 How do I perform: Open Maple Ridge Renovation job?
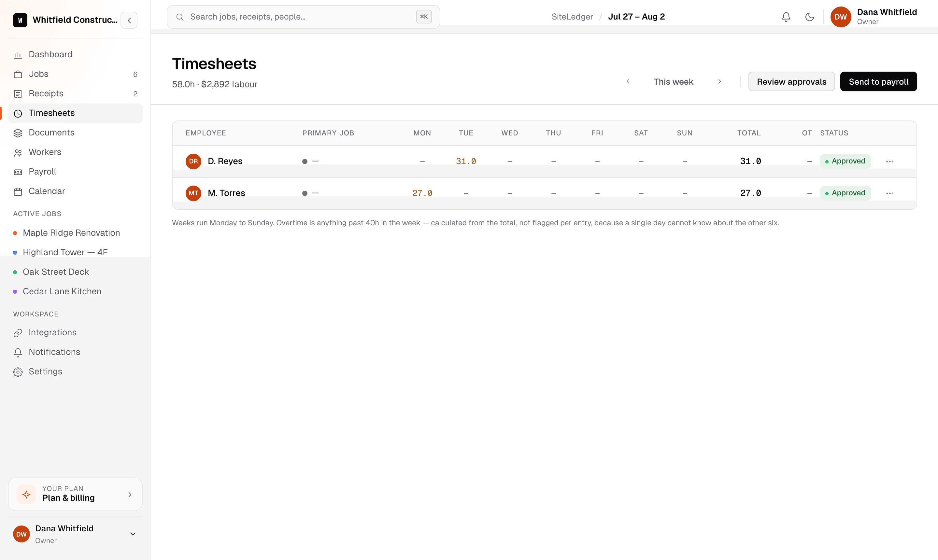(75, 233)
